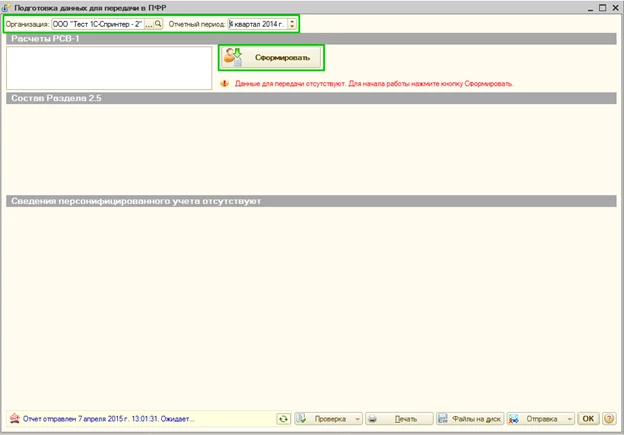Increase the reporting period with the up arrow
624x435 pixels.
tap(292, 20)
